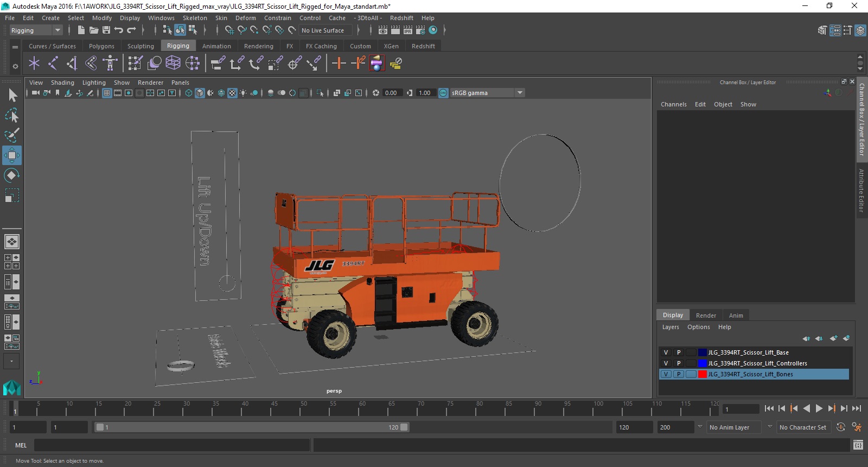Switch to the Render layer tab
The image size is (868, 467).
(x=706, y=315)
